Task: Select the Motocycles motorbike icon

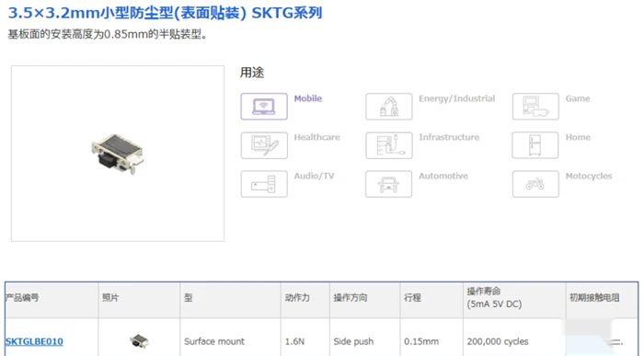Action: (535, 184)
